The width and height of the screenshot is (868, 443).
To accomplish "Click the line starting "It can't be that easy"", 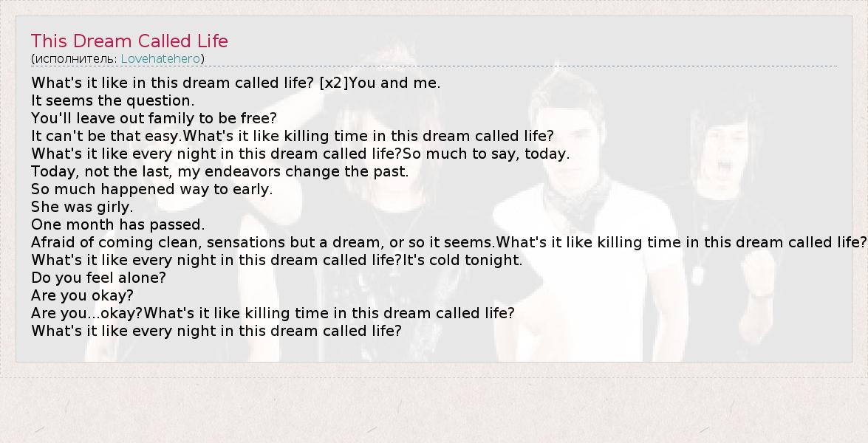I will pos(292,136).
